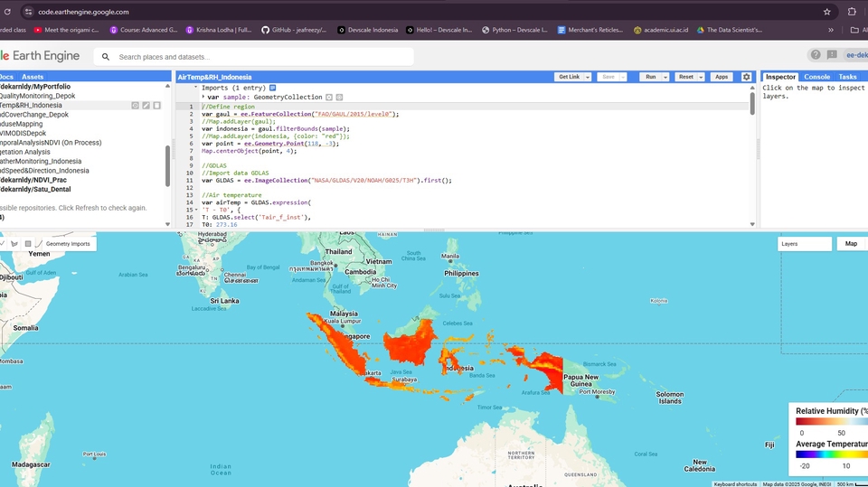The width and height of the screenshot is (868, 487).
Task: Select the dekarnldy/Satu_Dental repository
Action: tap(35, 189)
